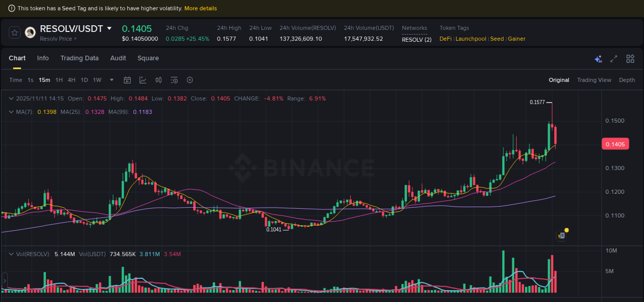Viewport: 644px width, 302px height.
Task: Open the Square tab
Action: click(x=148, y=58)
